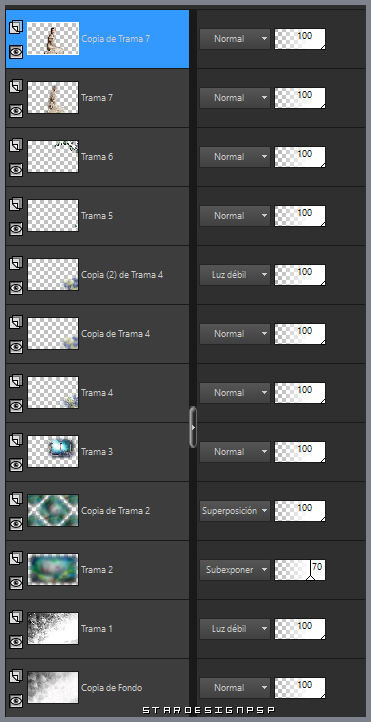Hide the Copia de Trama 7 layer

click(16, 52)
